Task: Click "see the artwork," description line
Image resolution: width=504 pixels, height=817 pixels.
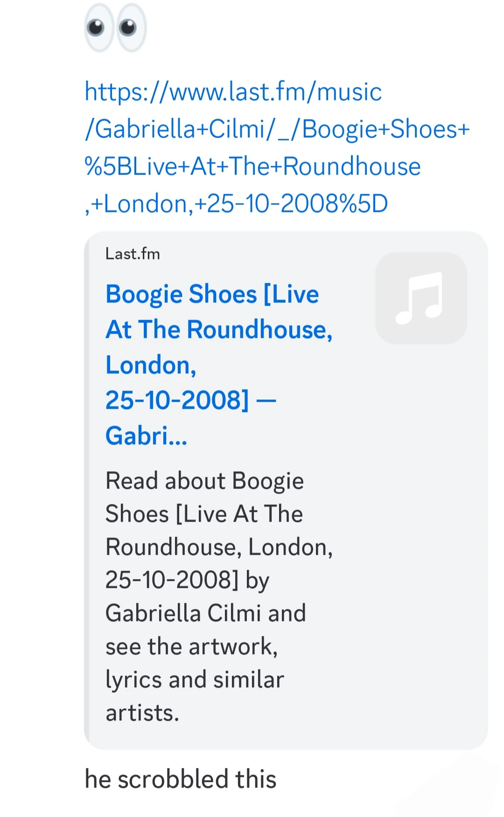Action: click(x=191, y=647)
